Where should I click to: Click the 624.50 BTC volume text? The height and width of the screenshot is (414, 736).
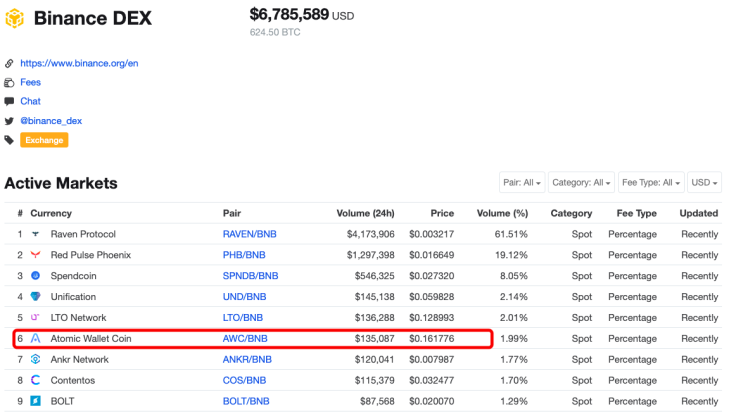[x=275, y=32]
